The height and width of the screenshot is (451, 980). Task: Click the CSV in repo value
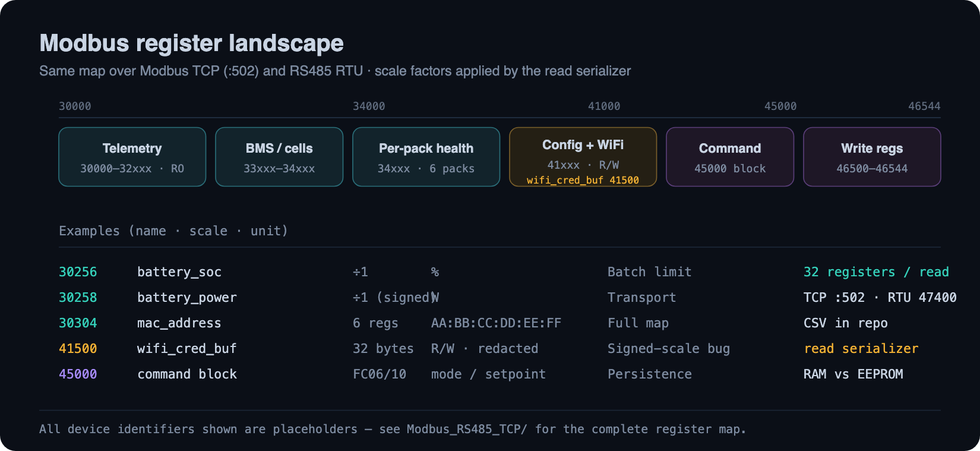[x=845, y=323]
